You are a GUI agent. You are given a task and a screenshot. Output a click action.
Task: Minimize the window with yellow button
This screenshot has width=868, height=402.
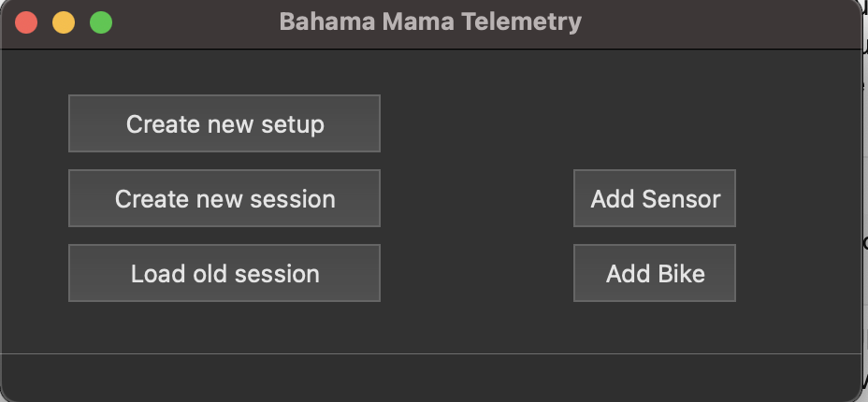point(64,22)
